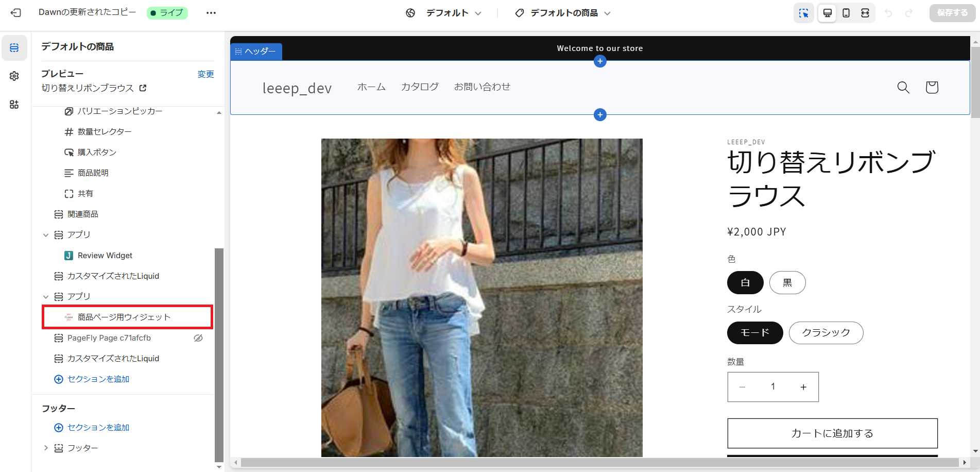Open the three-dot more actions menu
Viewport: 980px width, 472px height.
211,13
